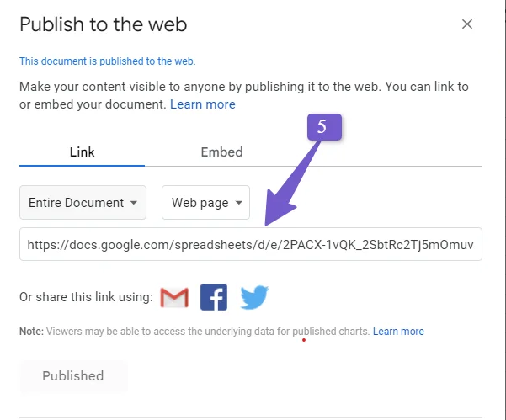
Task: Share the link via Gmail icon
Action: coord(174,297)
